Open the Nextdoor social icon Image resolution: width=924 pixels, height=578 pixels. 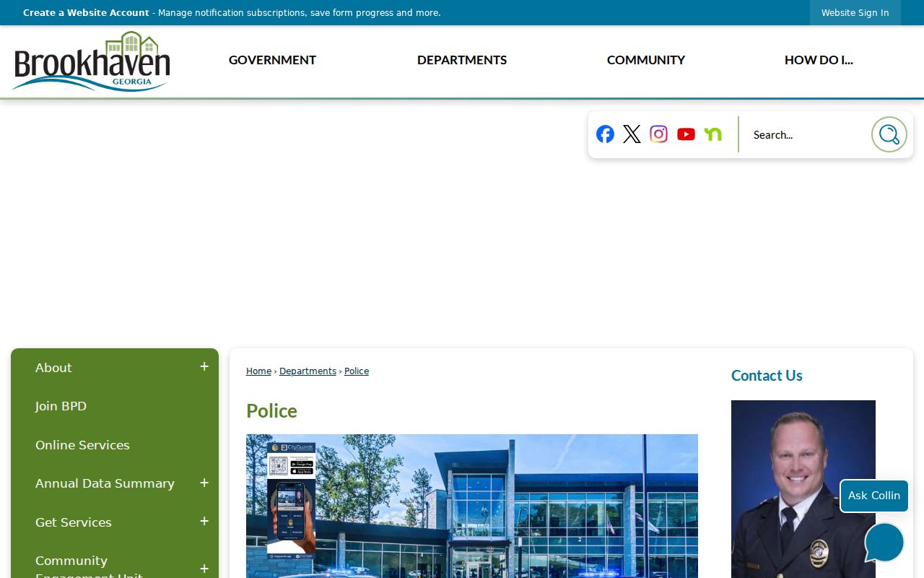point(713,134)
